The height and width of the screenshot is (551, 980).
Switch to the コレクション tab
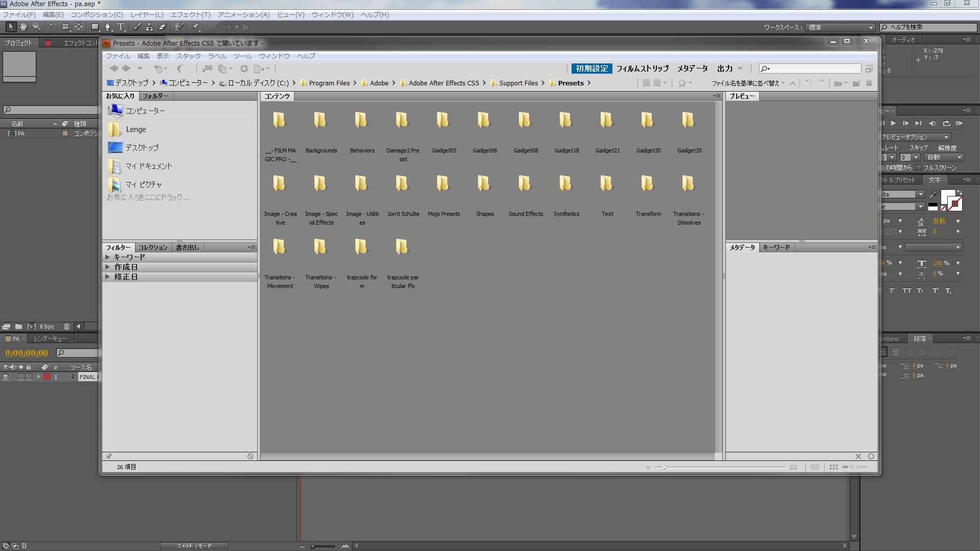pyautogui.click(x=153, y=247)
